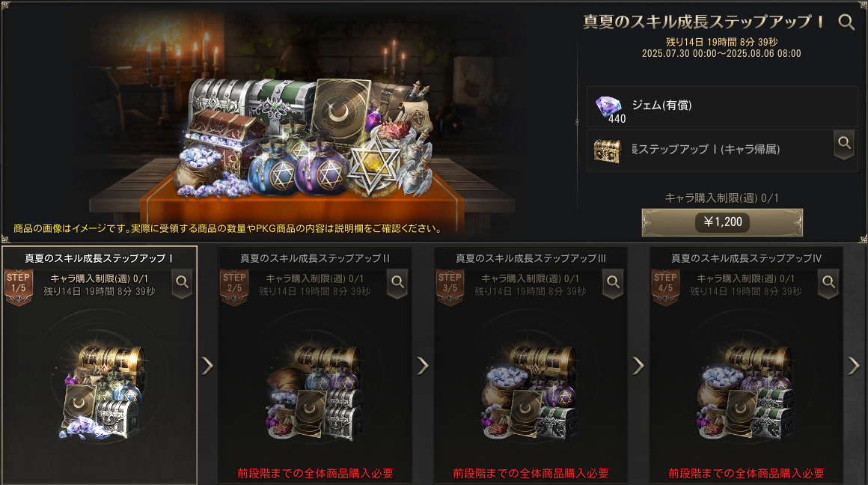Inspect Step 3/5 package with its magnifier
Image resolution: width=868 pixels, height=485 pixels.
(x=613, y=283)
